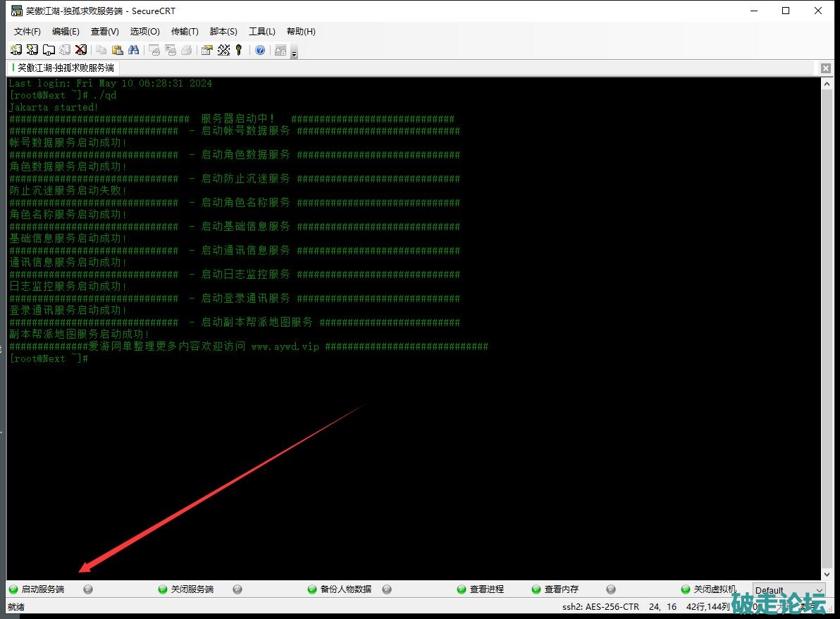The width and height of the screenshot is (840, 619).
Task: Click the 关闭服务端 button
Action: [191, 589]
